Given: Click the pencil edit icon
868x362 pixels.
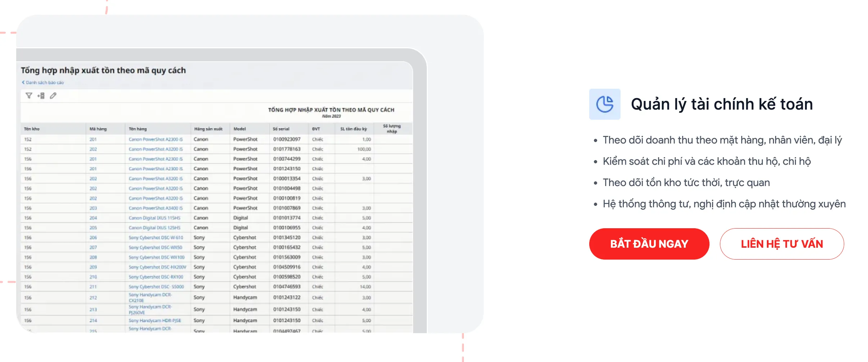Looking at the screenshot, I should pyautogui.click(x=53, y=96).
